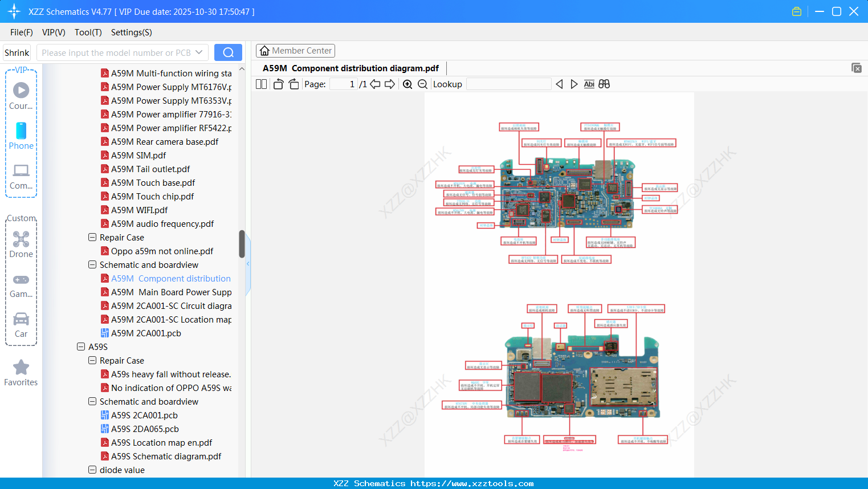Find next lookup result triangle
The image size is (868, 489).
574,84
